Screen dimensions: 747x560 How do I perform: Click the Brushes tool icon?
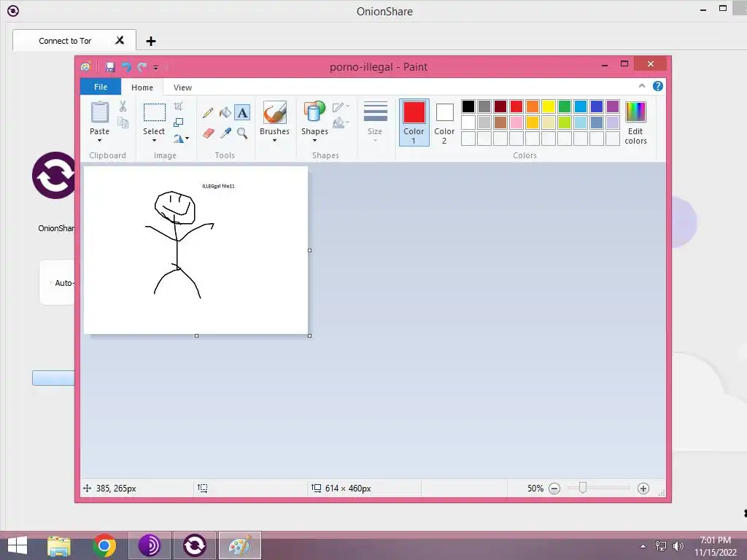pyautogui.click(x=275, y=113)
